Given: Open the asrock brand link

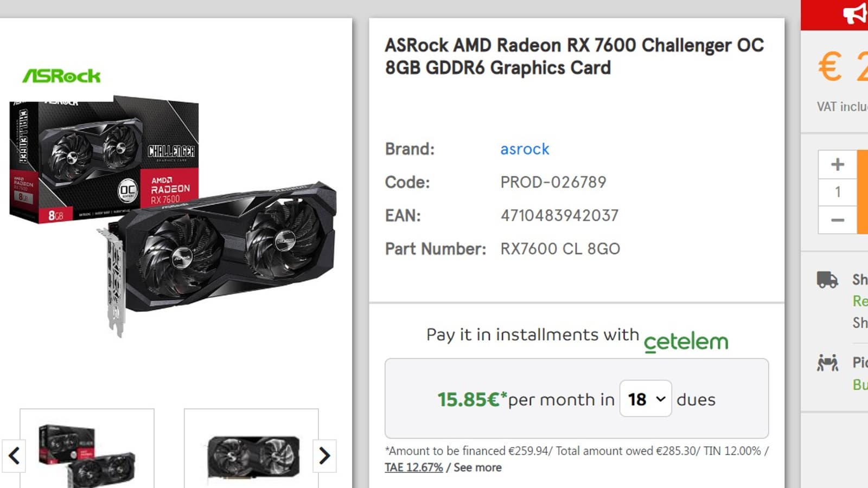Looking at the screenshot, I should pos(525,149).
